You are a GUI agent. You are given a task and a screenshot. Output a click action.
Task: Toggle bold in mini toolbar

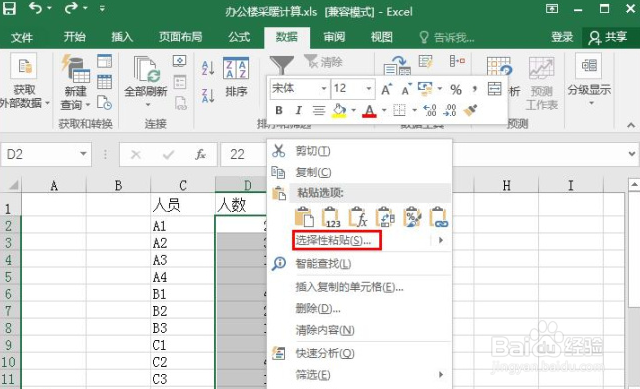click(x=279, y=110)
